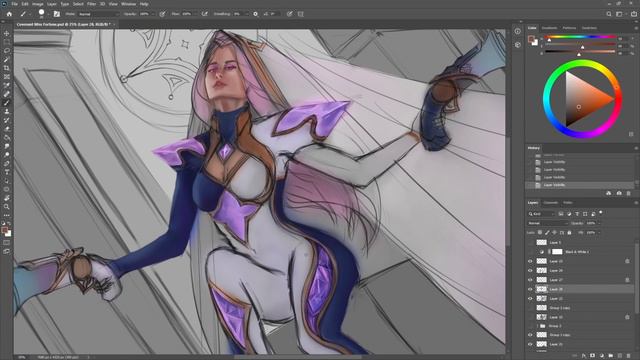Toggle layer filtering on/off switch
The width and height of the screenshot is (640, 360).
point(601,213)
